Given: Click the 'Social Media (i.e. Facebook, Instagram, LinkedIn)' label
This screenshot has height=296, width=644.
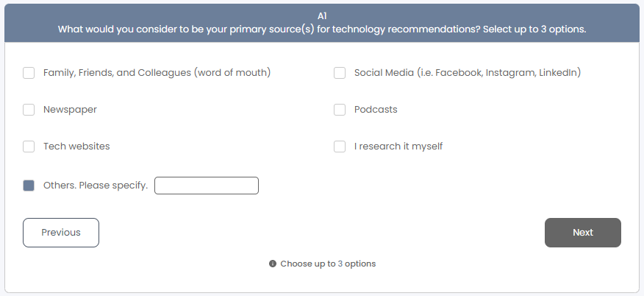Looking at the screenshot, I should pyautogui.click(x=468, y=73).
